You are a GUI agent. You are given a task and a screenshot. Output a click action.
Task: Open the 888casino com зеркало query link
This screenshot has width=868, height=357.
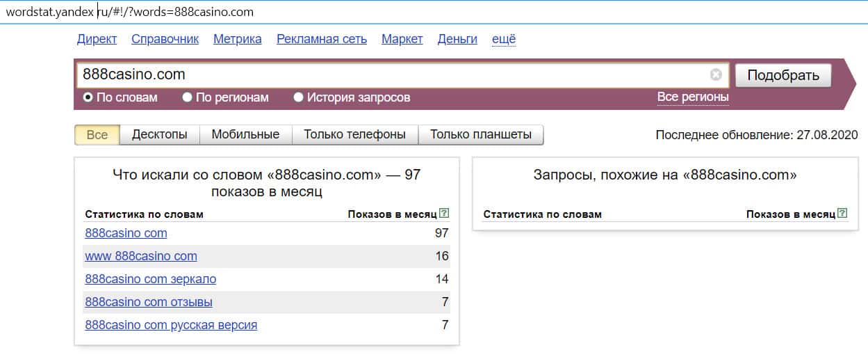point(151,279)
